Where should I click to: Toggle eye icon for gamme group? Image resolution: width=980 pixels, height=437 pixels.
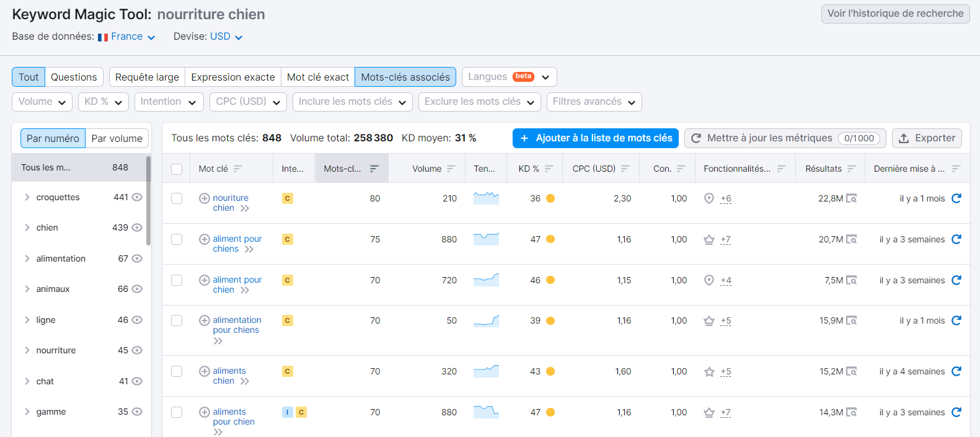137,412
